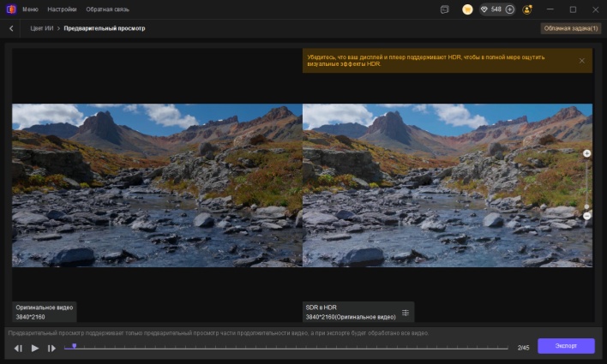Click the app logo icon
The image size is (607, 364).
pyautogui.click(x=9, y=9)
